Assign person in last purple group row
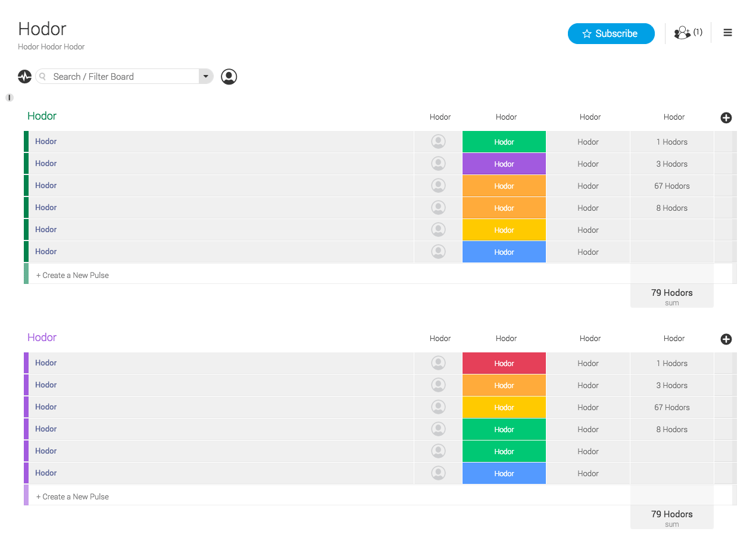 click(438, 473)
